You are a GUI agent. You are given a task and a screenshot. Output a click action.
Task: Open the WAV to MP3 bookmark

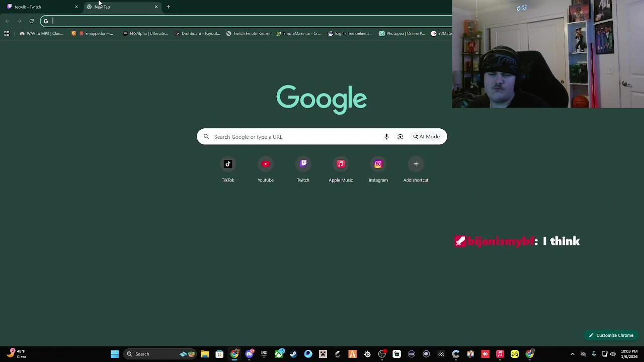pyautogui.click(x=41, y=33)
